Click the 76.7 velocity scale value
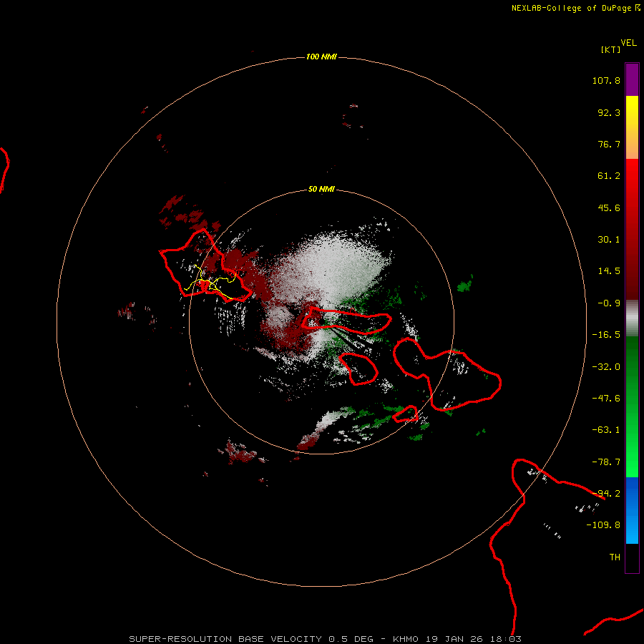Image resolution: width=644 pixels, height=644 pixels. click(609, 144)
